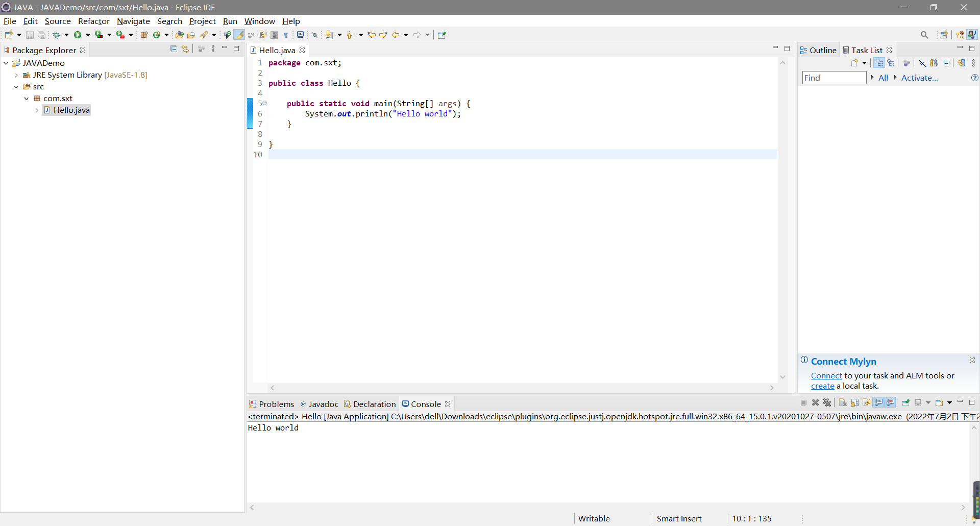Toggle Show Console on Standard Error change
This screenshot has height=526, width=980.
pyautogui.click(x=891, y=402)
